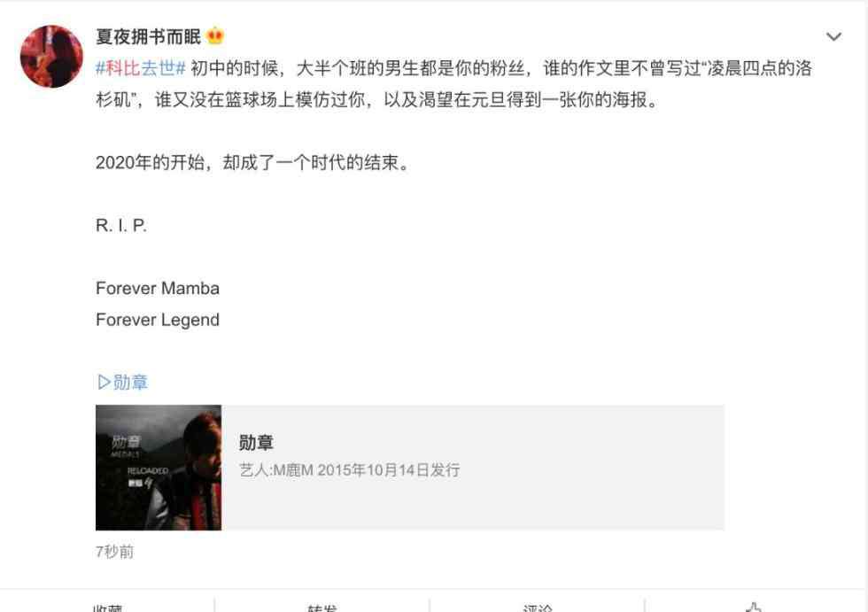
Task: Click the heart-eyes emoji badge beside username
Action: tap(215, 36)
